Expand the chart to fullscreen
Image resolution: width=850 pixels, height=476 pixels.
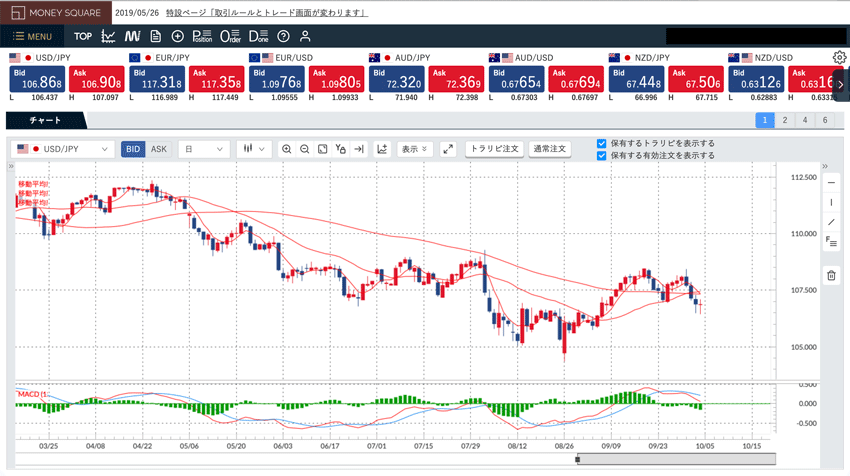click(x=447, y=149)
